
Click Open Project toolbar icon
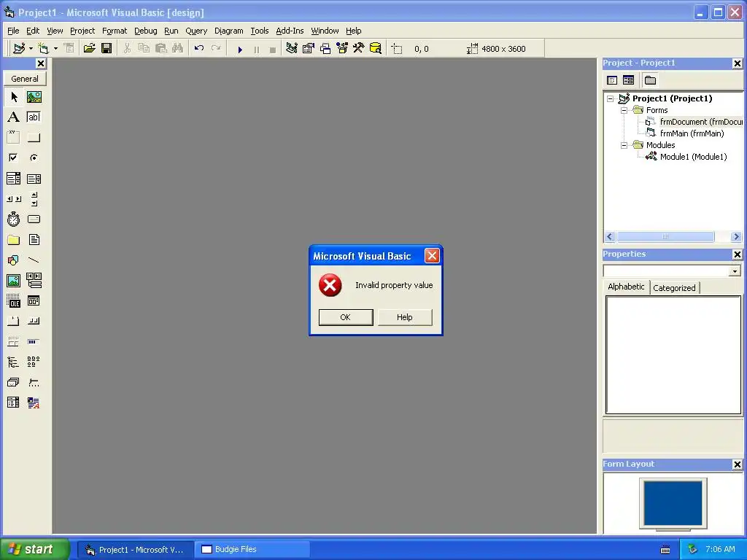tap(89, 48)
